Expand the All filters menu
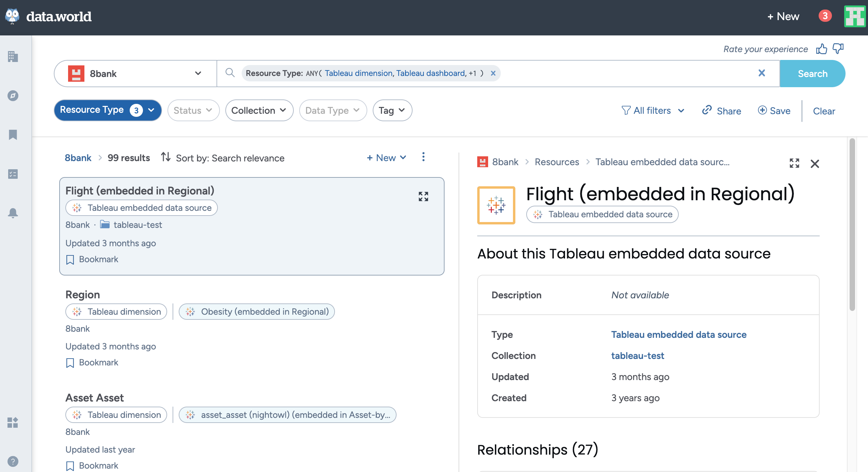868x472 pixels. 653,111
